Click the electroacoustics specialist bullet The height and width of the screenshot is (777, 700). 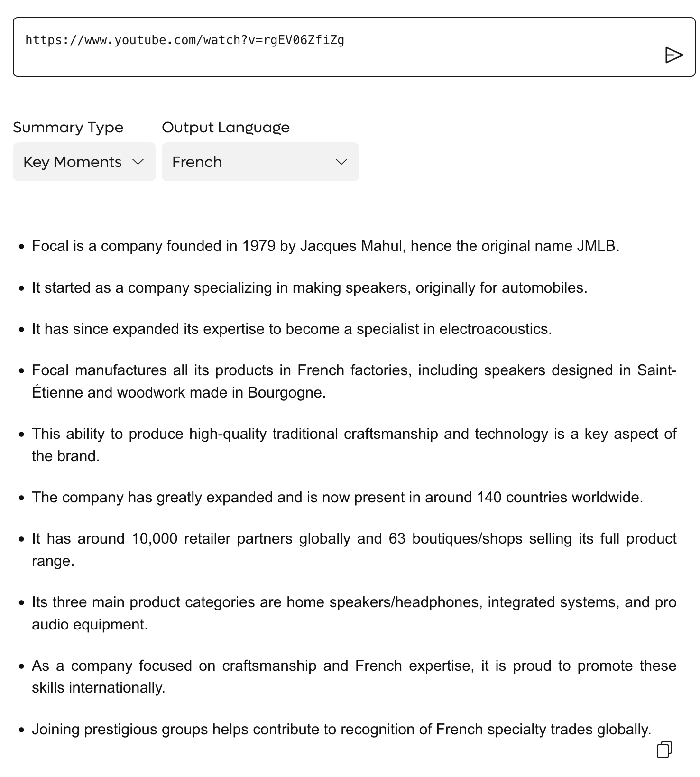click(x=292, y=329)
